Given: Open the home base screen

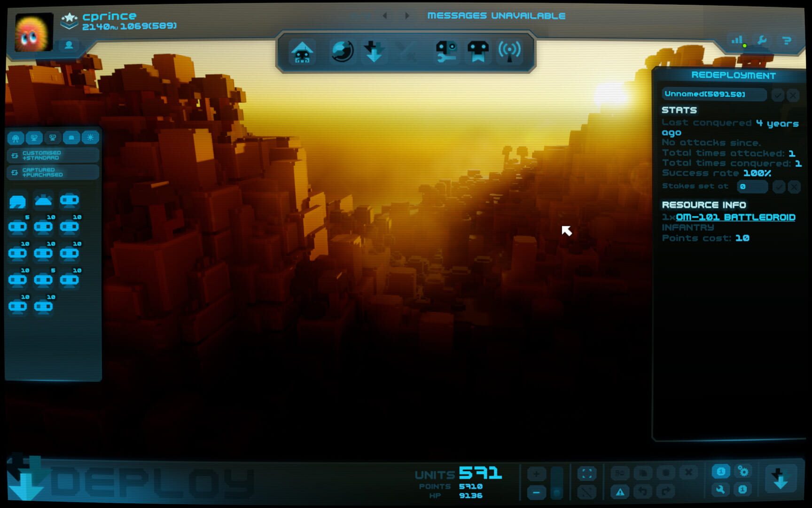Looking at the screenshot, I should click(x=302, y=52).
